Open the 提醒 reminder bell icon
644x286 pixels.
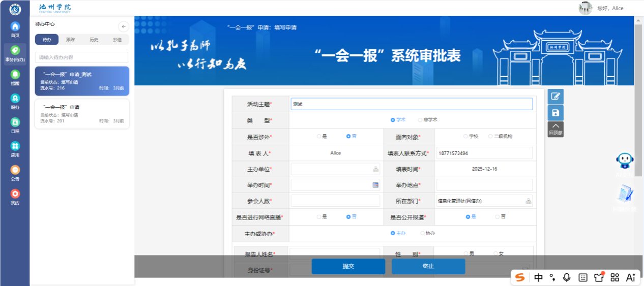[15, 75]
